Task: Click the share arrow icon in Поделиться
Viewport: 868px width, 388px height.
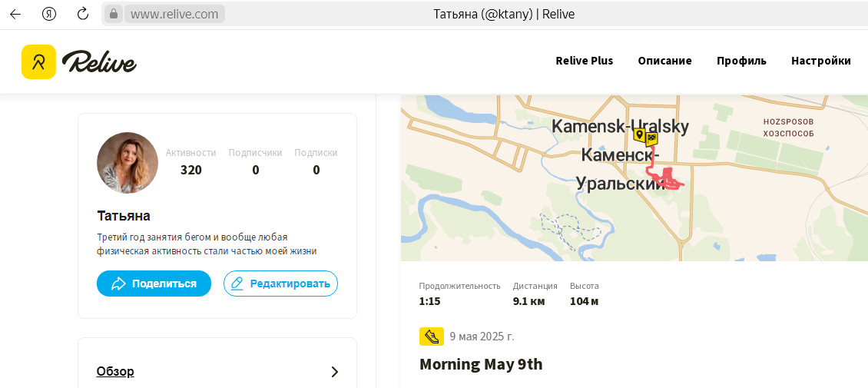Action: (118, 284)
